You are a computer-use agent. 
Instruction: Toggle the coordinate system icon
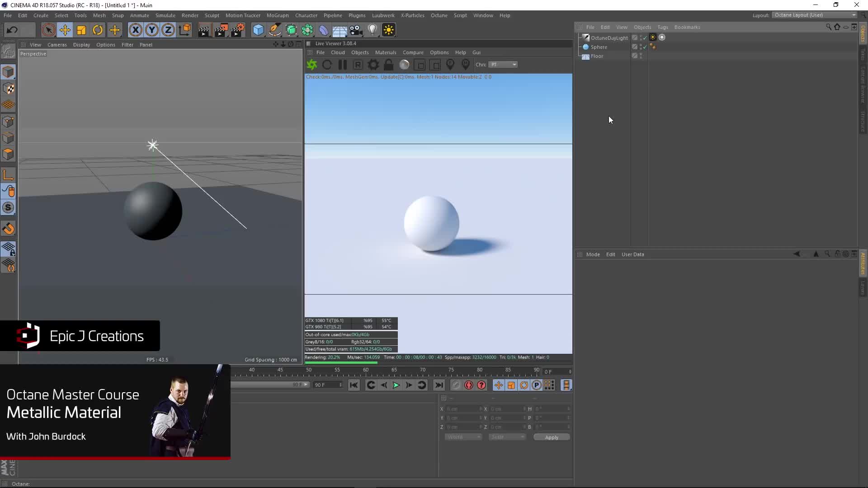pyautogui.click(x=185, y=30)
